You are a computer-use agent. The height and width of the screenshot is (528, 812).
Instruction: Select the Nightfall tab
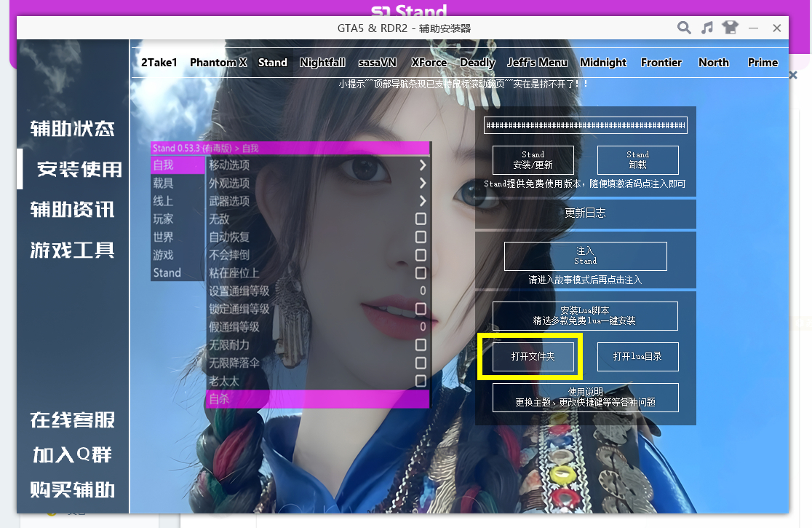[322, 63]
